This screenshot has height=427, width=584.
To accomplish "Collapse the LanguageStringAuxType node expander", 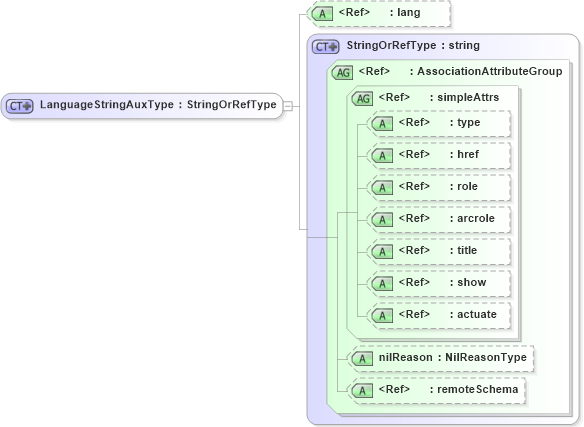I will [x=288, y=106].
